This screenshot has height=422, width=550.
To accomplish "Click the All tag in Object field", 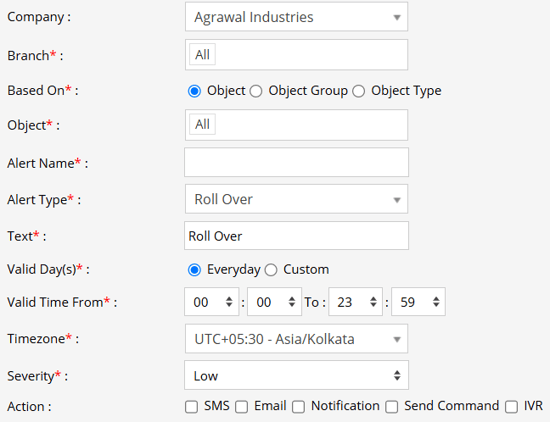I will tap(202, 124).
